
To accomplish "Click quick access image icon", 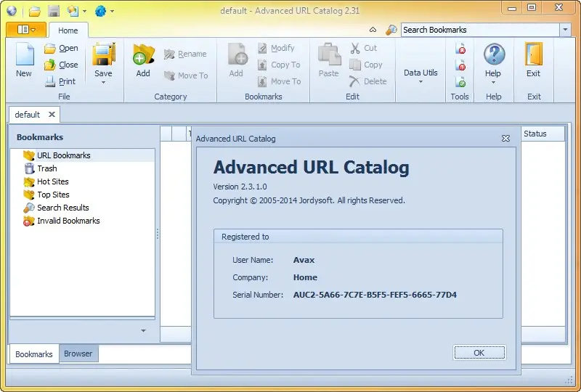I will click(x=72, y=11).
